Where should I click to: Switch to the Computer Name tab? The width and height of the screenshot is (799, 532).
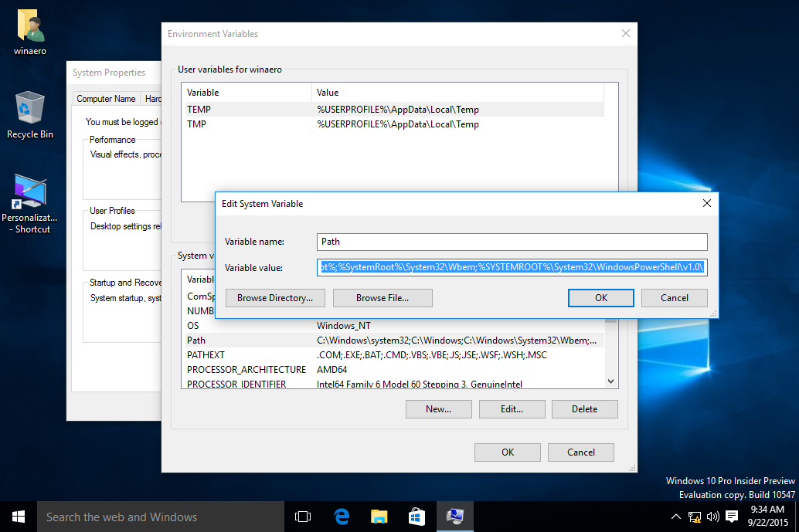tap(105, 99)
